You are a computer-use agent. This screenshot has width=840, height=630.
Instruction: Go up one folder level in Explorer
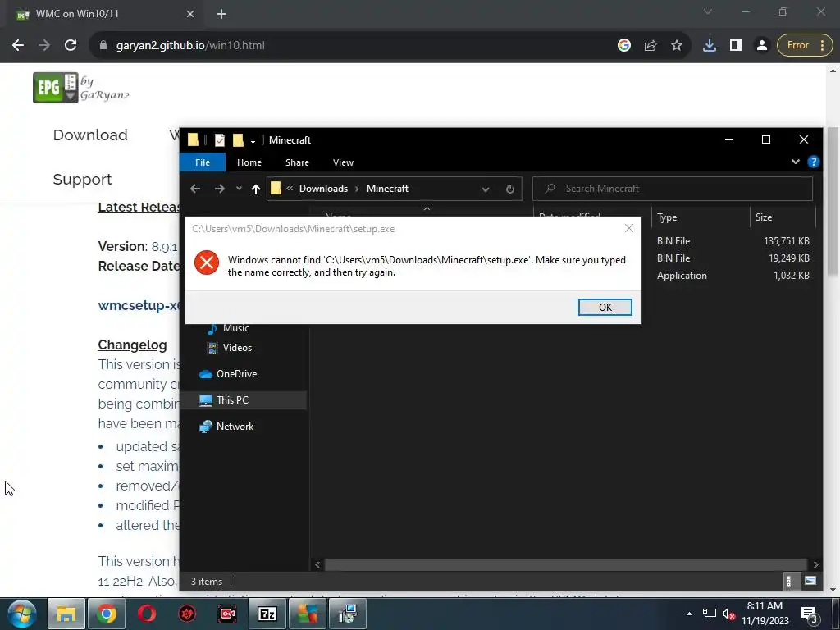coord(256,189)
